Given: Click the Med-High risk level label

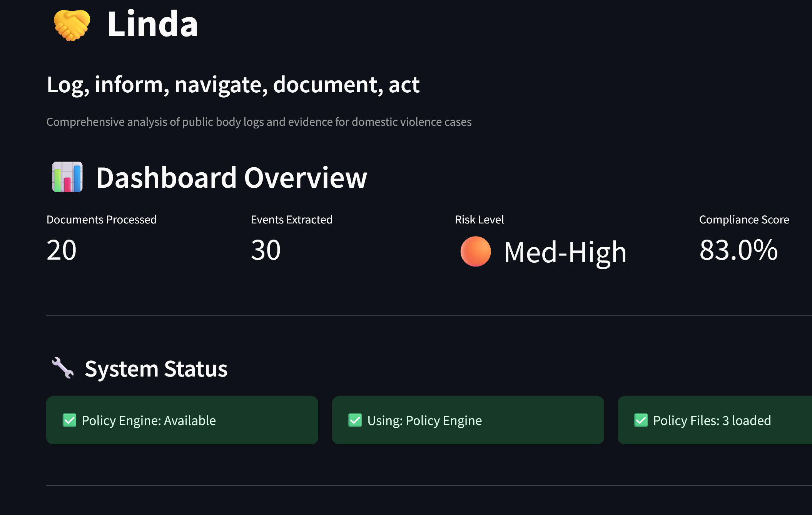Looking at the screenshot, I should [x=564, y=252].
